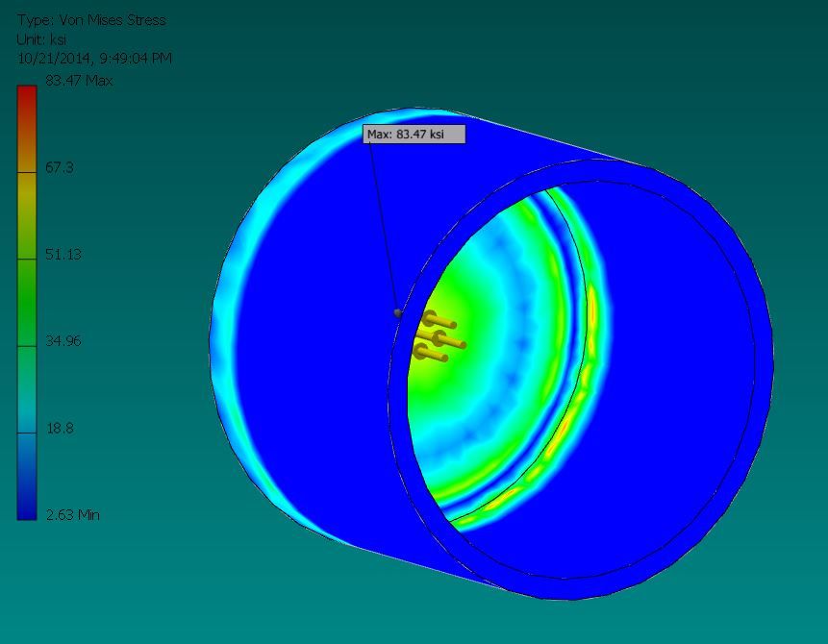Click the '34.96' legend value
828x644 pixels.
[x=63, y=341]
